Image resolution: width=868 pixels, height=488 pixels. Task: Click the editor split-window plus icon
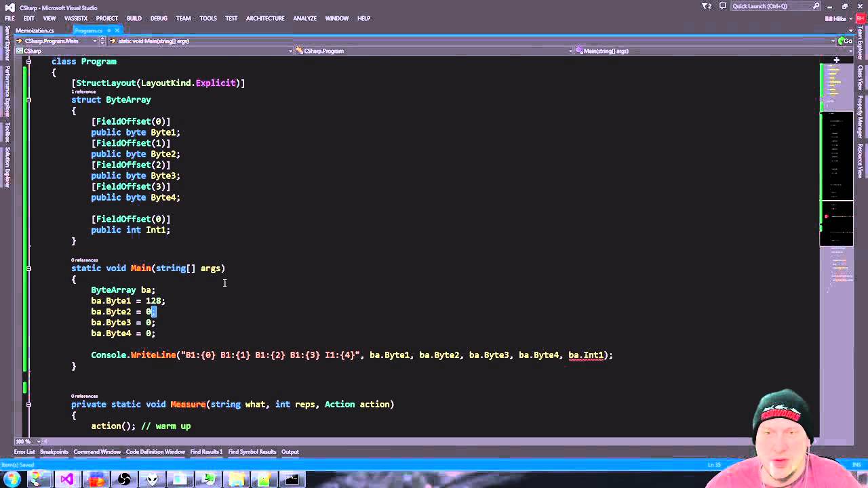[x=836, y=60]
